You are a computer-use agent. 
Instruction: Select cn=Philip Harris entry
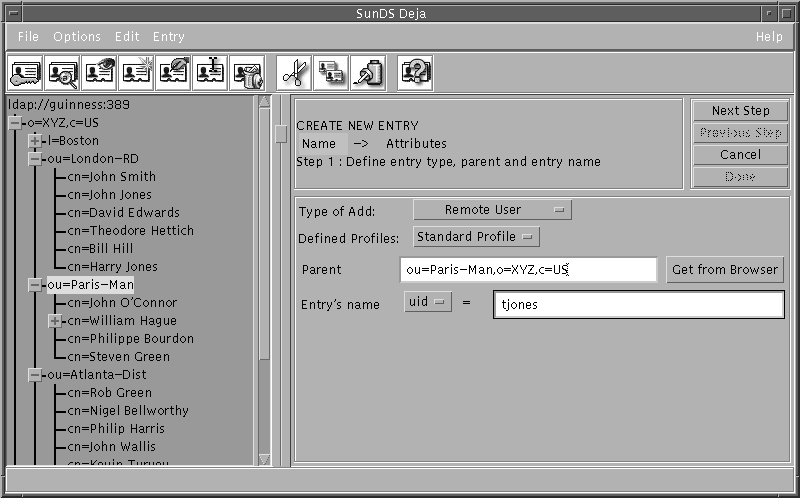(x=116, y=429)
